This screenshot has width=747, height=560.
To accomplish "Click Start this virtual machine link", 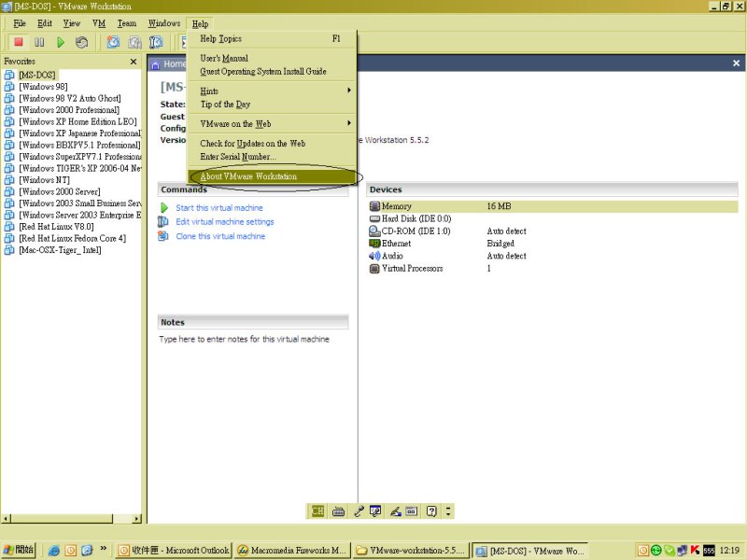I will click(219, 207).
